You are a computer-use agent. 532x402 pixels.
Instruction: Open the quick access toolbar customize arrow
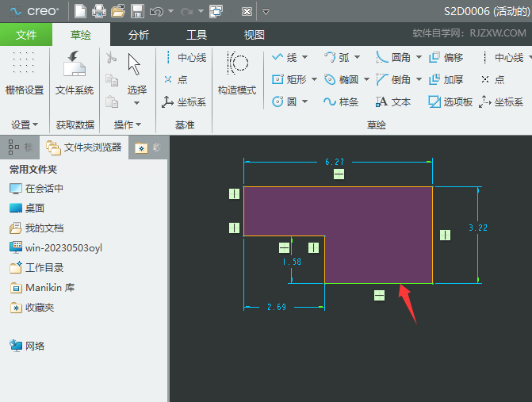(x=266, y=12)
